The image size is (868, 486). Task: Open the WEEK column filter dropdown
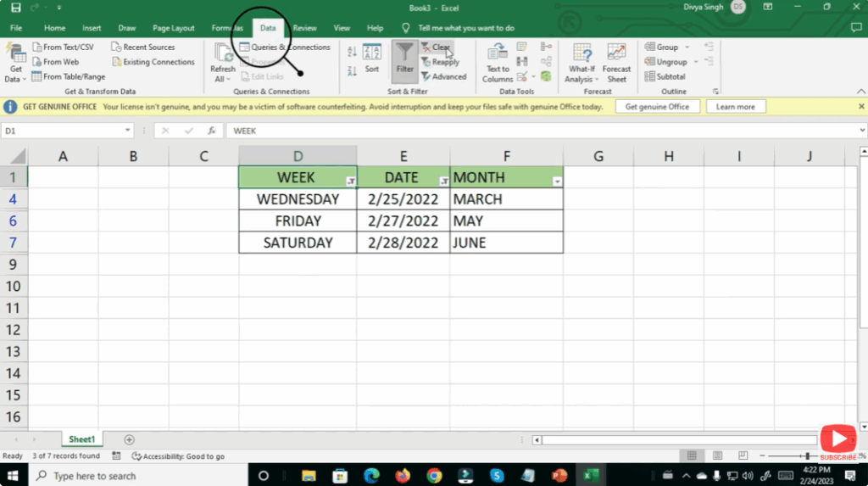[350, 182]
